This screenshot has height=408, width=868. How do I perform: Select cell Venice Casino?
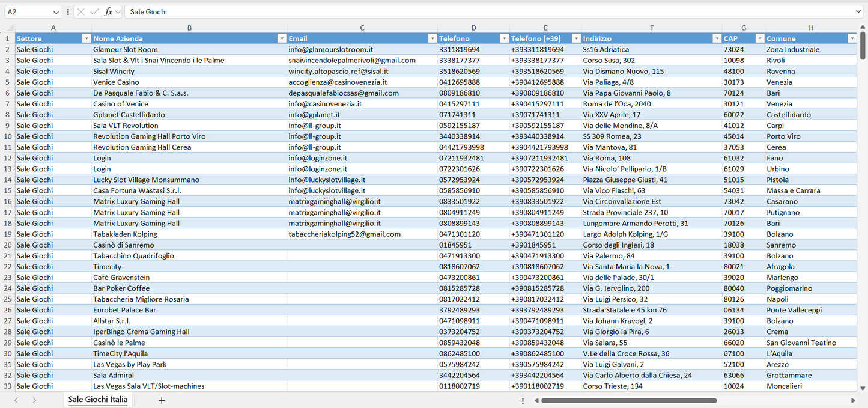189,82
